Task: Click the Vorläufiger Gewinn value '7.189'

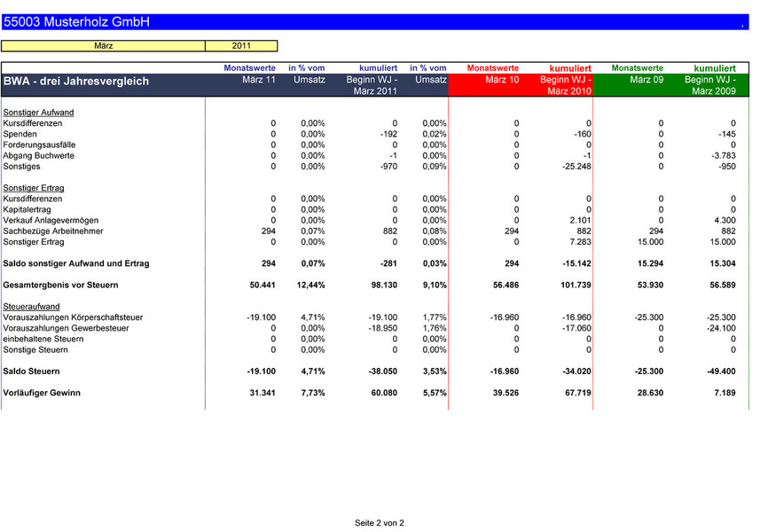Action: coord(725,393)
